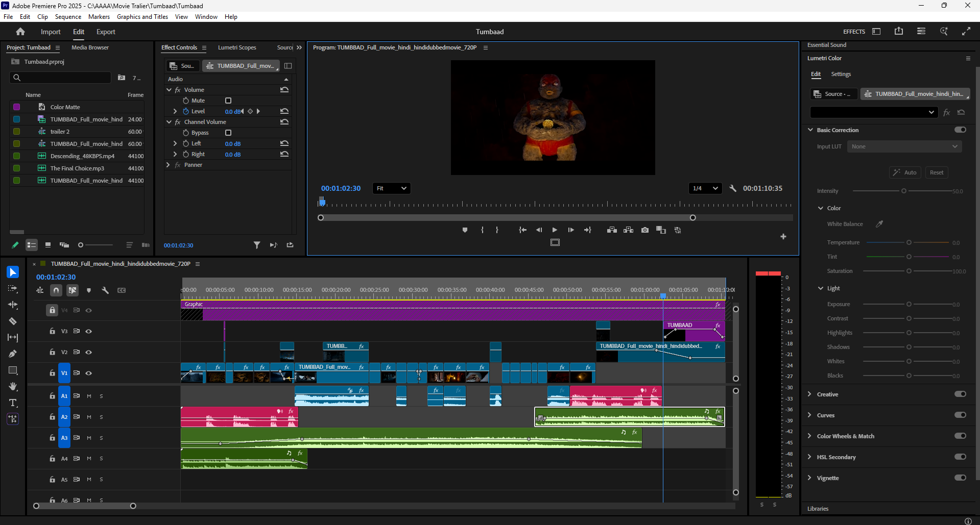The image size is (980, 525).
Task: Select the Rectangle tool
Action: point(13,370)
